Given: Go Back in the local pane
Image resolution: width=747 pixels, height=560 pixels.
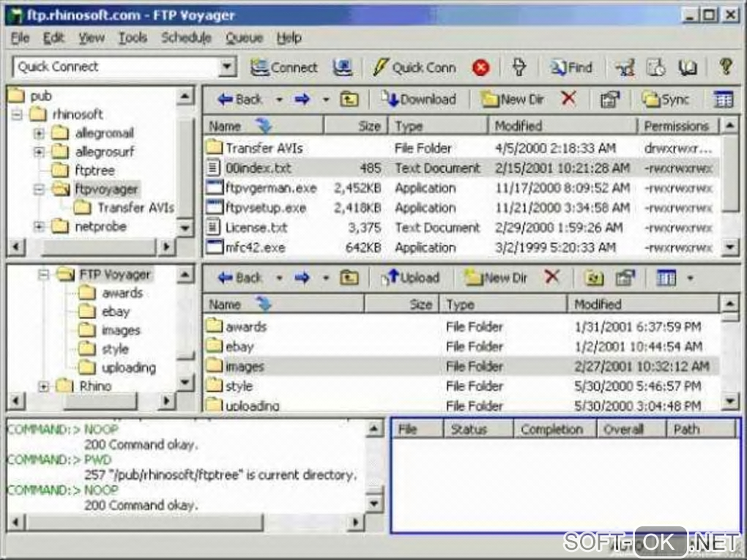Looking at the screenshot, I should pyautogui.click(x=239, y=277).
